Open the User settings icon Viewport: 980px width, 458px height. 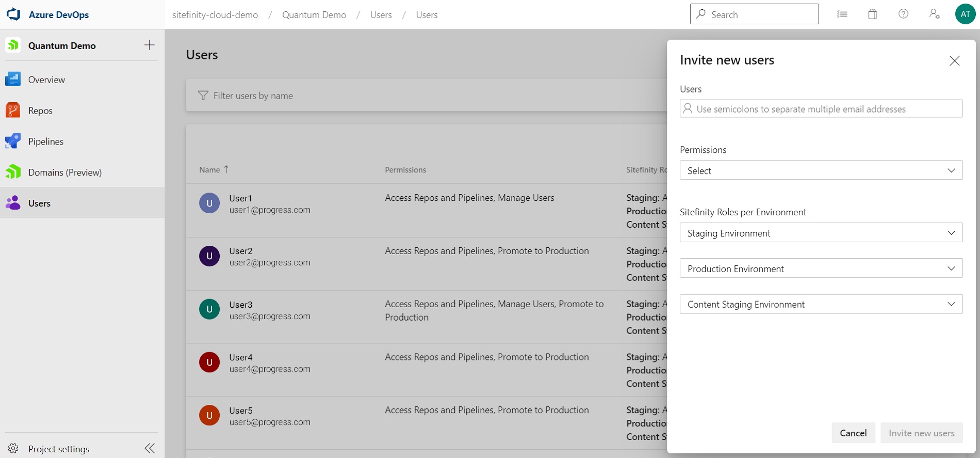coord(934,14)
